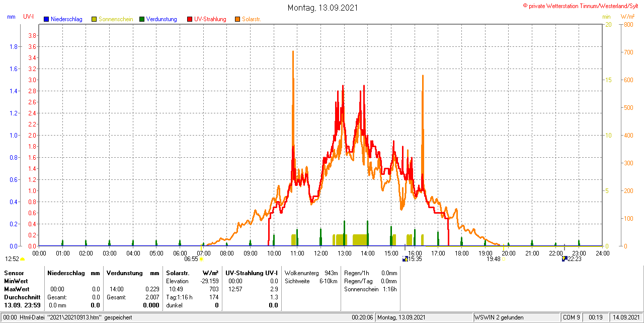Click the Sichtweite 6-10km entry
The image size is (644, 323).
point(311,281)
